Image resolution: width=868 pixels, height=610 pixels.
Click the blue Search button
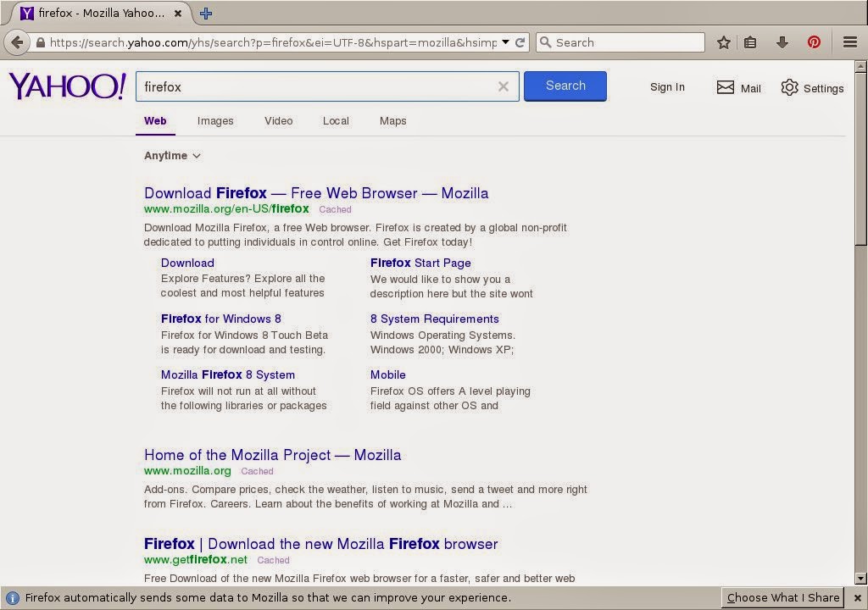pyautogui.click(x=565, y=86)
